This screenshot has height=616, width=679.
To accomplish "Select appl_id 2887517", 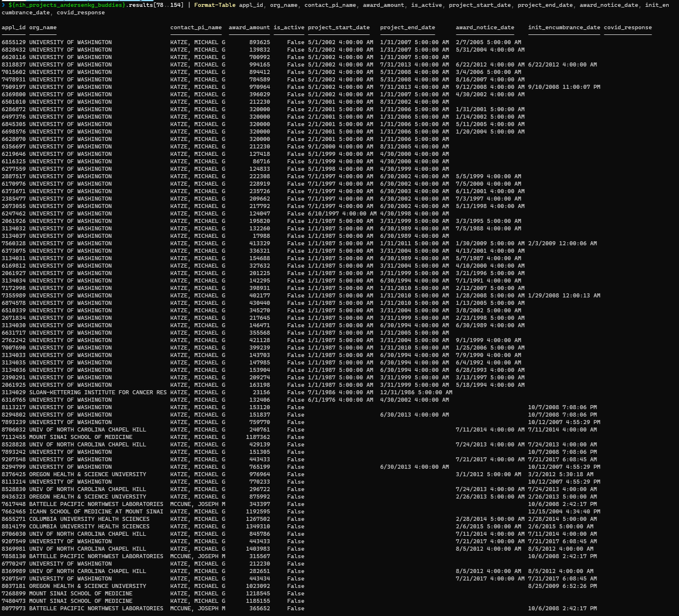I will point(13,176).
